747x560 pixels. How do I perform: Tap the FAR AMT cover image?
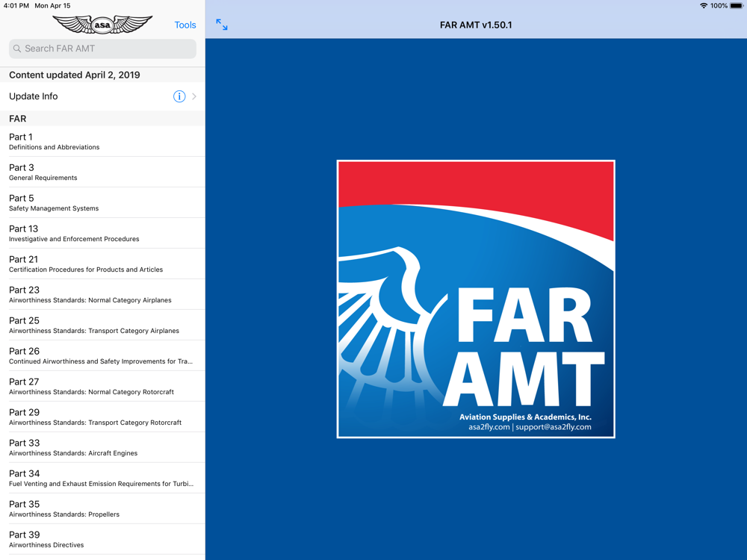(x=476, y=299)
